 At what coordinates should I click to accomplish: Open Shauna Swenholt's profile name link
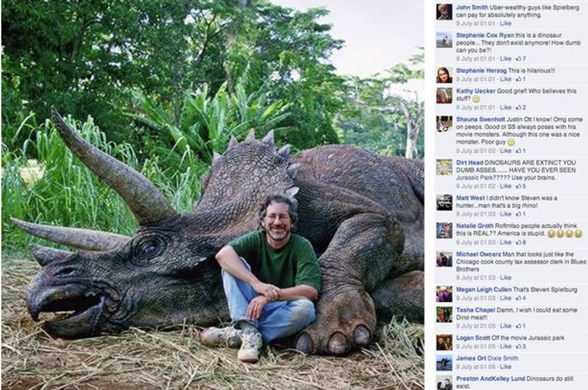click(x=481, y=119)
